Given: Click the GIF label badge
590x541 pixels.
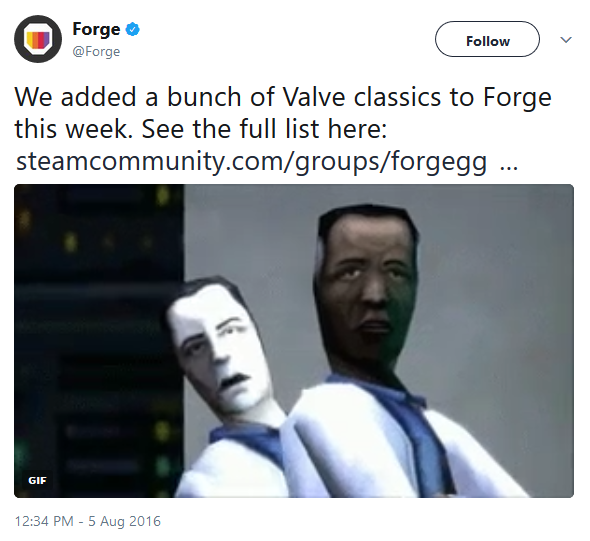Looking at the screenshot, I should tap(37, 480).
